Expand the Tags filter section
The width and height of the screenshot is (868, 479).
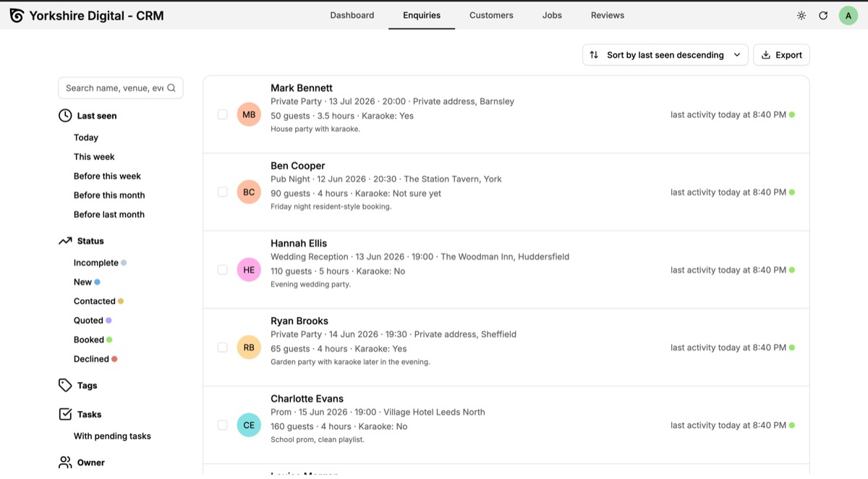pyautogui.click(x=87, y=386)
